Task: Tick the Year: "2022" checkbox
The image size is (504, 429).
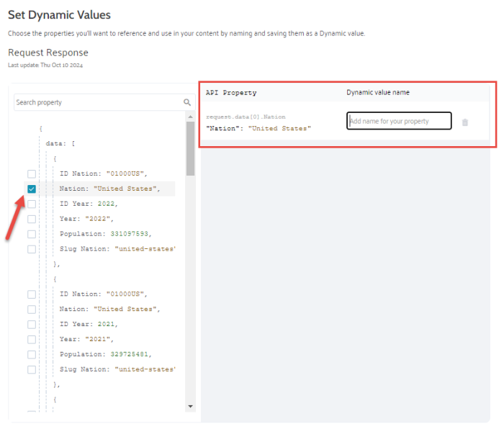Action: pos(32,220)
